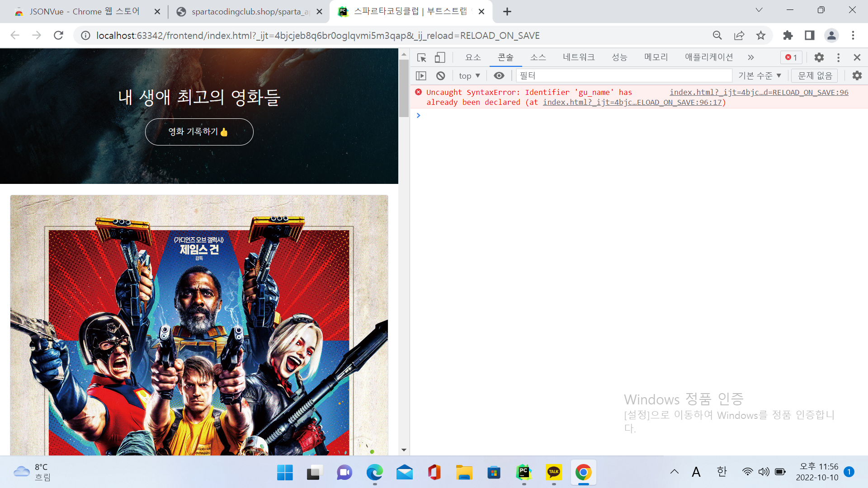Open the tab search dropdown chevron

coord(759,10)
